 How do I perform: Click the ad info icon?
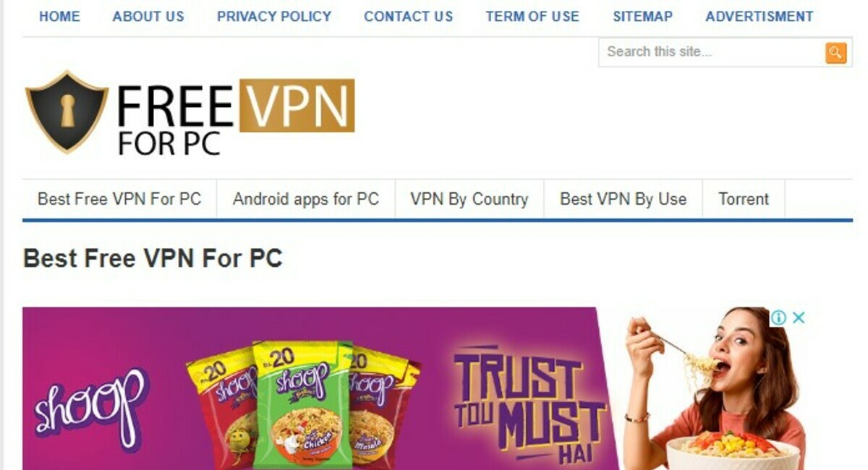click(x=778, y=317)
